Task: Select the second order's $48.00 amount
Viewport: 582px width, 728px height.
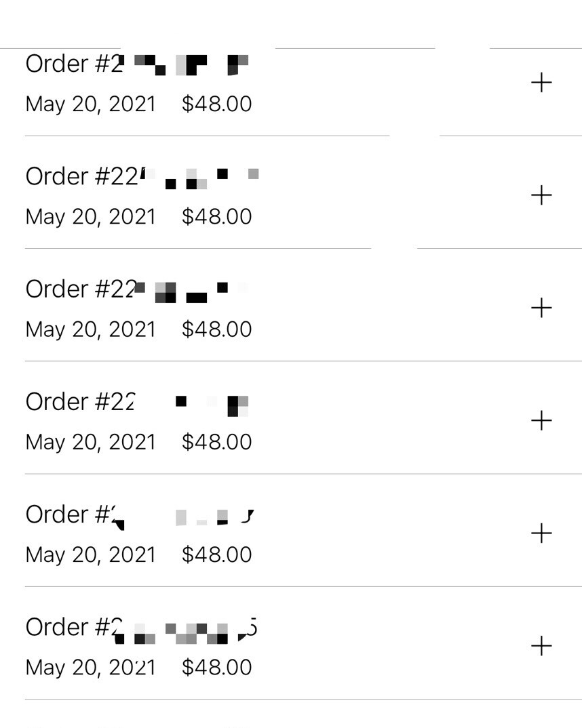Action: (x=217, y=216)
